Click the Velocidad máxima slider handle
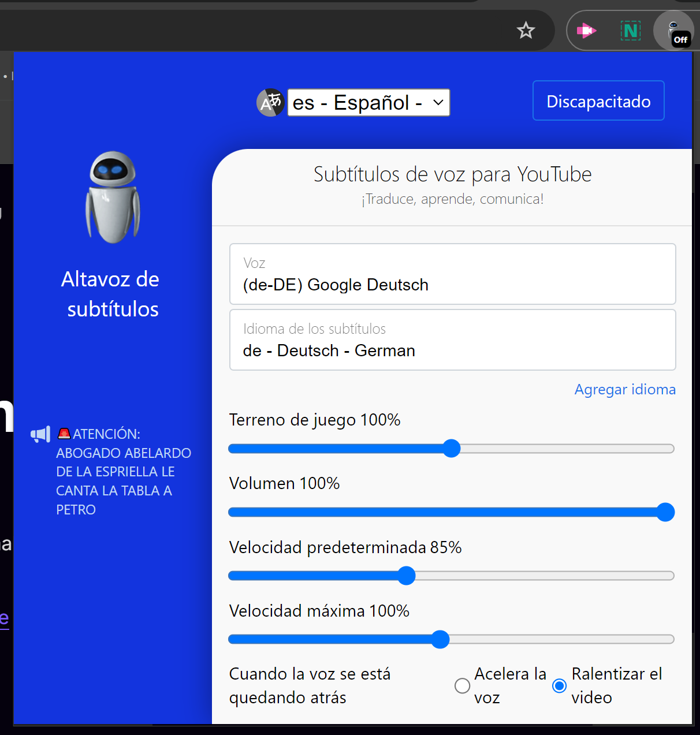 point(440,639)
